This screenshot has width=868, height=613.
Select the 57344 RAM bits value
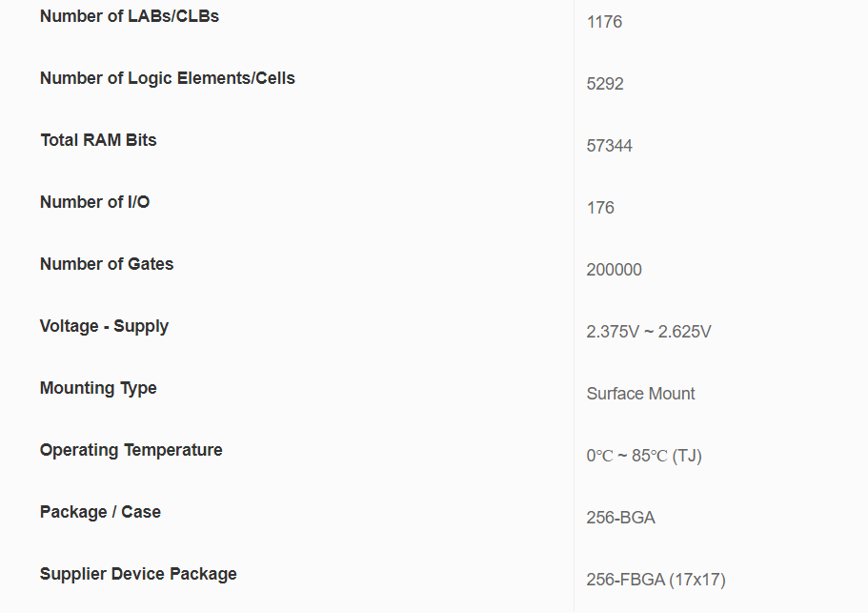(x=610, y=146)
